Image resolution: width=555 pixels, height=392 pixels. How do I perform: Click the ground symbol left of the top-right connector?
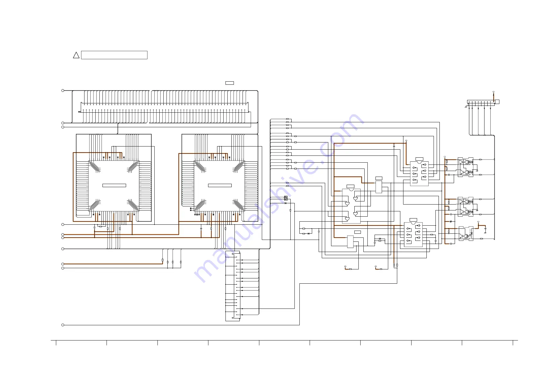(466, 107)
